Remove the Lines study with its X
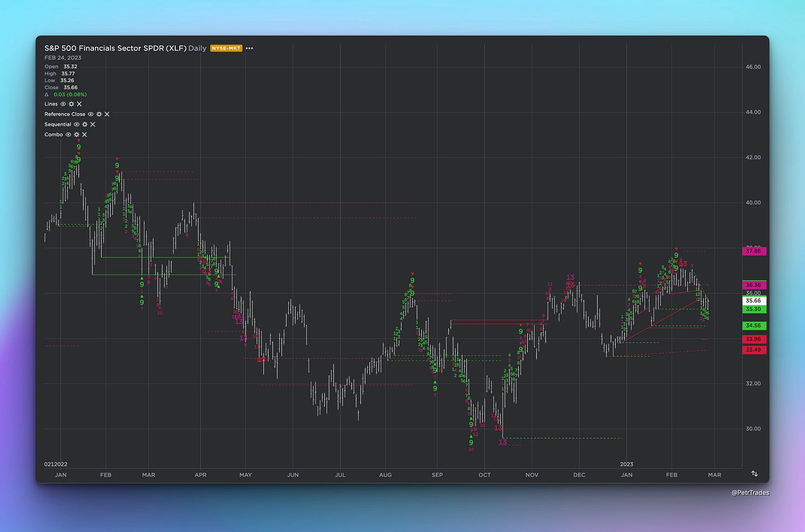Screen dimensions: 805x532 point(79,104)
